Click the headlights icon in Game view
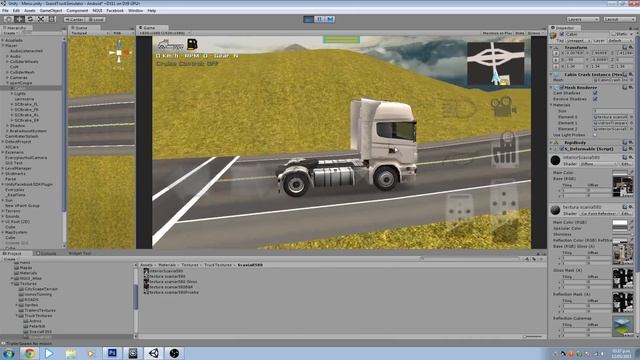 click(459, 109)
